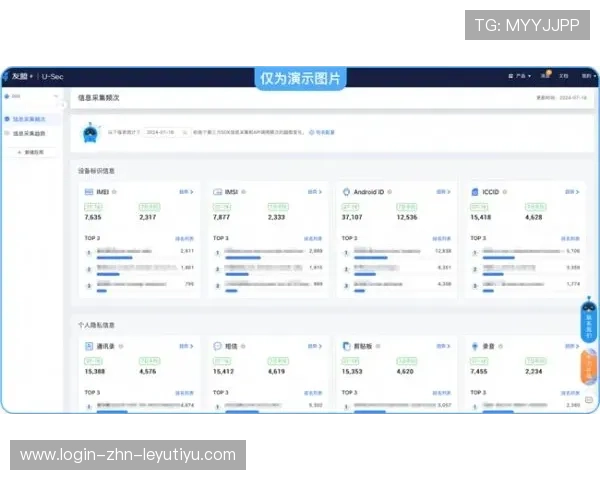Image resolution: width=600 pixels, height=480 pixels.
Task: Click the first rank bar in ICCID card
Action: [x=499, y=258]
